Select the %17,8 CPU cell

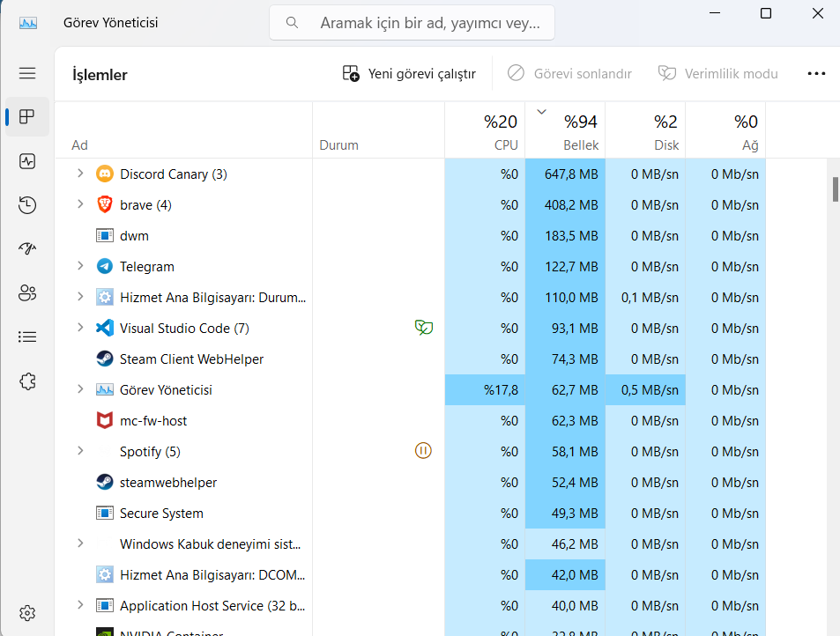coord(485,389)
